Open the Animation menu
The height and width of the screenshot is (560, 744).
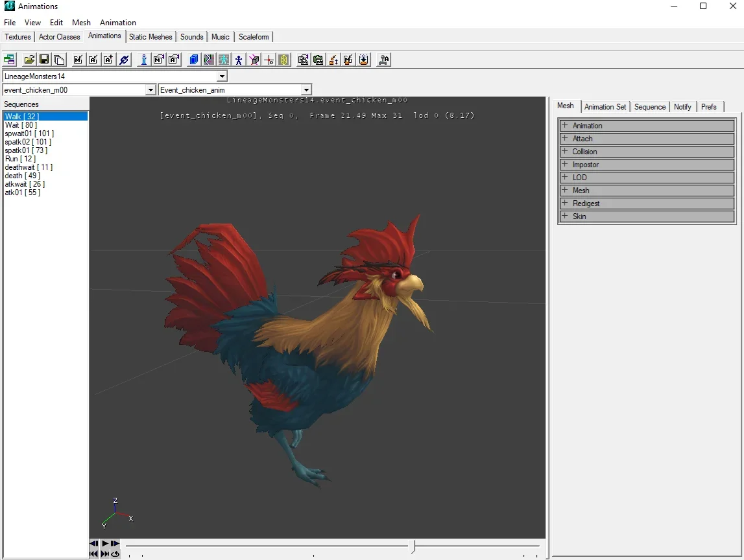(117, 23)
